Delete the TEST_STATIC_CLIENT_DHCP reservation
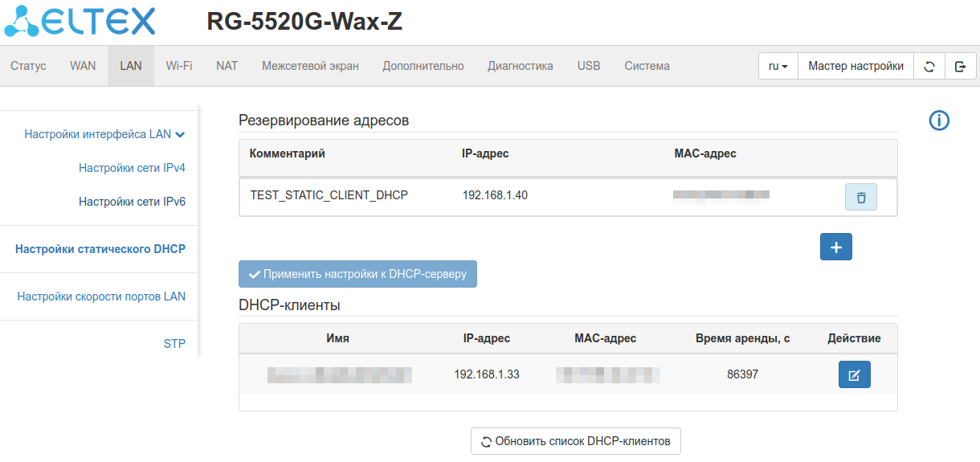 coord(860,197)
